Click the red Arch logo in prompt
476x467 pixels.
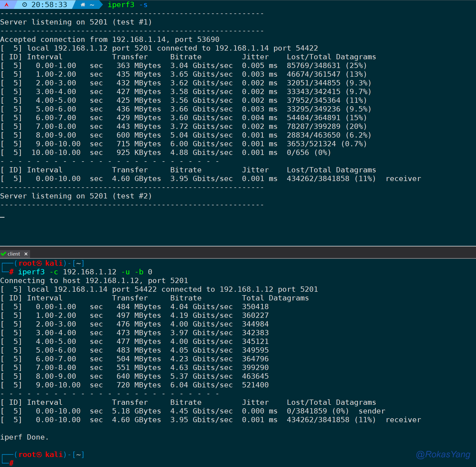(7, 5)
